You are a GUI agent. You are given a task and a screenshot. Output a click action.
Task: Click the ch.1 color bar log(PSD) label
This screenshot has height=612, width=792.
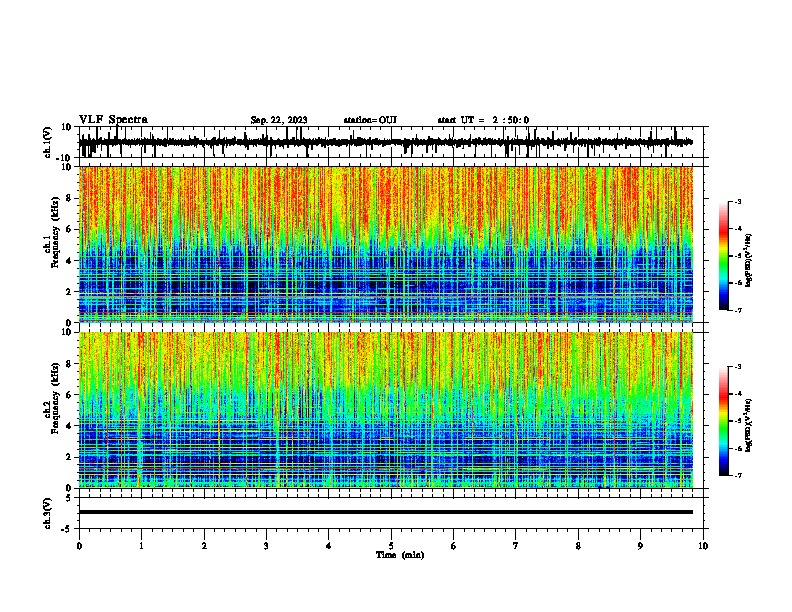click(749, 261)
